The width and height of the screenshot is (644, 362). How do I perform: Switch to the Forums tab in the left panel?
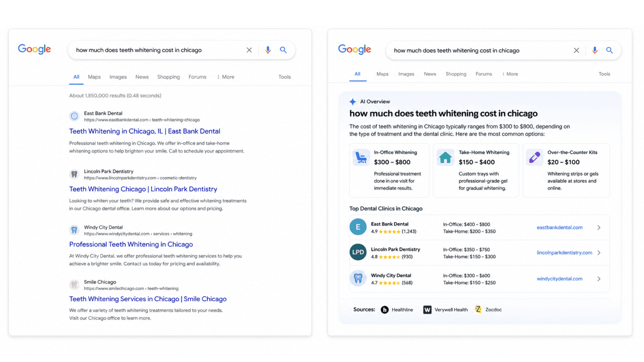[197, 77]
